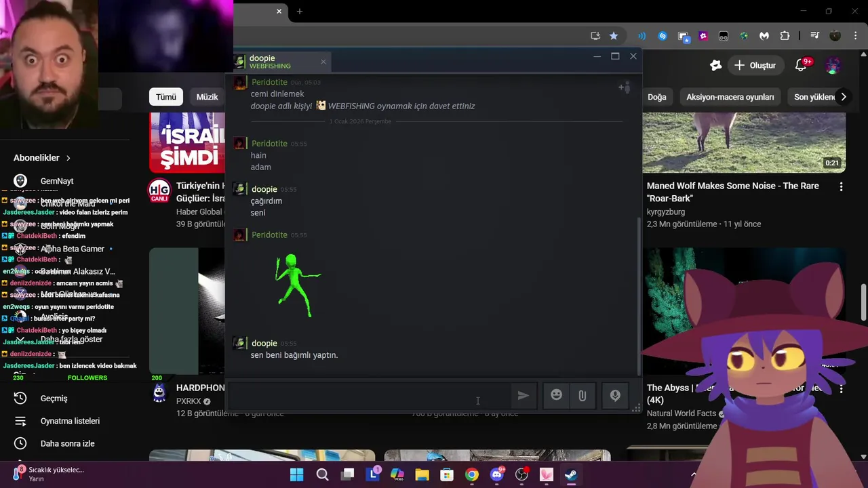The image size is (868, 488).
Task: Switch to OBS Studio on the taskbar
Action: [x=521, y=474]
